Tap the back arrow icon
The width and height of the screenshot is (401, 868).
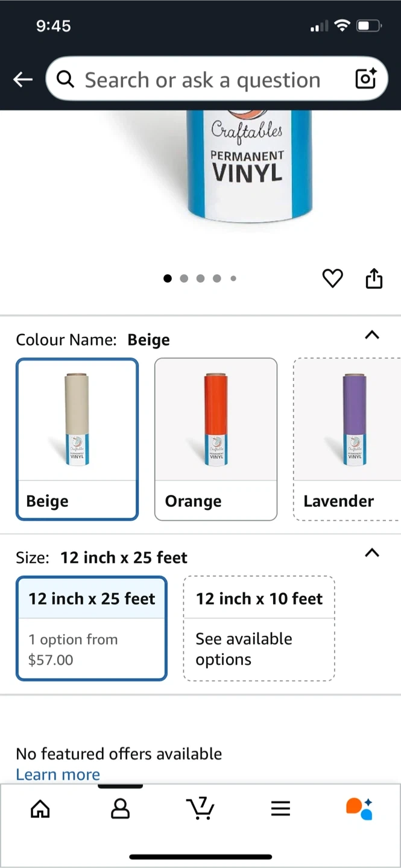tap(23, 80)
